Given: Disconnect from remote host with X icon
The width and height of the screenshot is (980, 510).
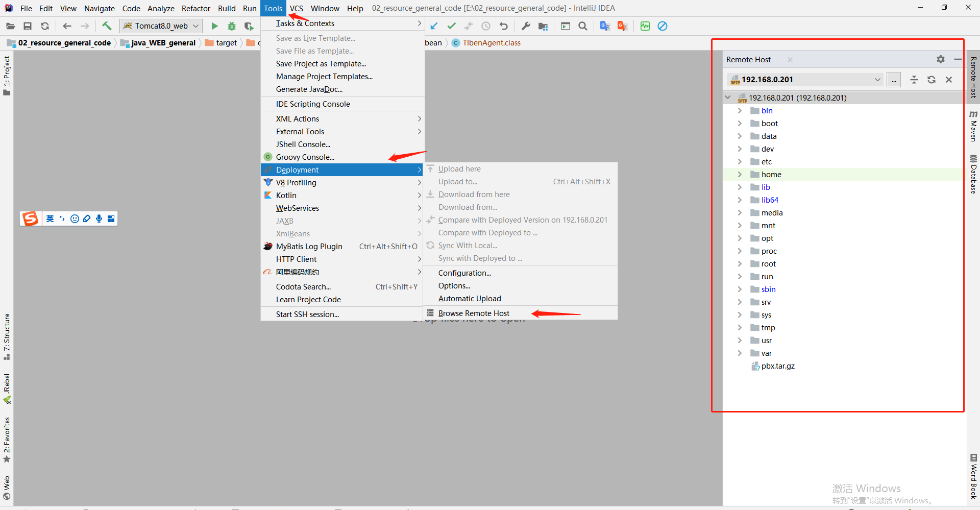Looking at the screenshot, I should 949,80.
